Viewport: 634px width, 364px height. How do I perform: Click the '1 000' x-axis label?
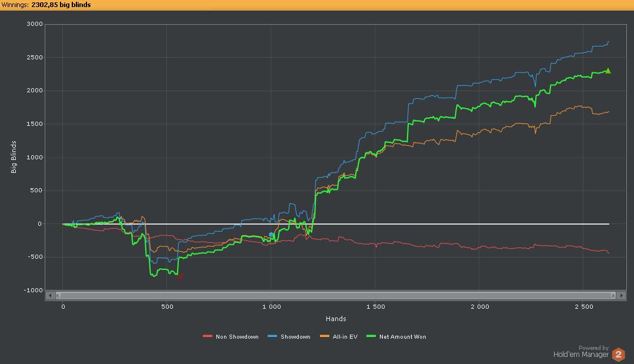tap(271, 306)
